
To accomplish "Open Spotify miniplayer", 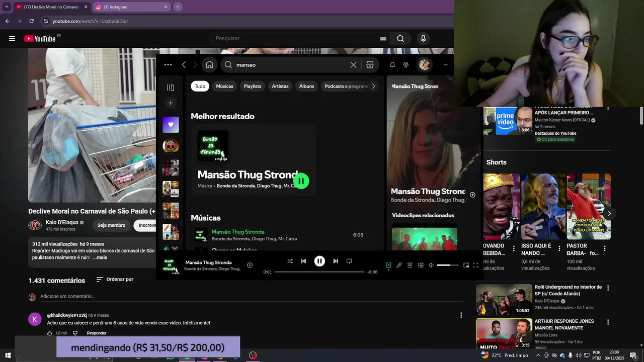I will (466, 265).
